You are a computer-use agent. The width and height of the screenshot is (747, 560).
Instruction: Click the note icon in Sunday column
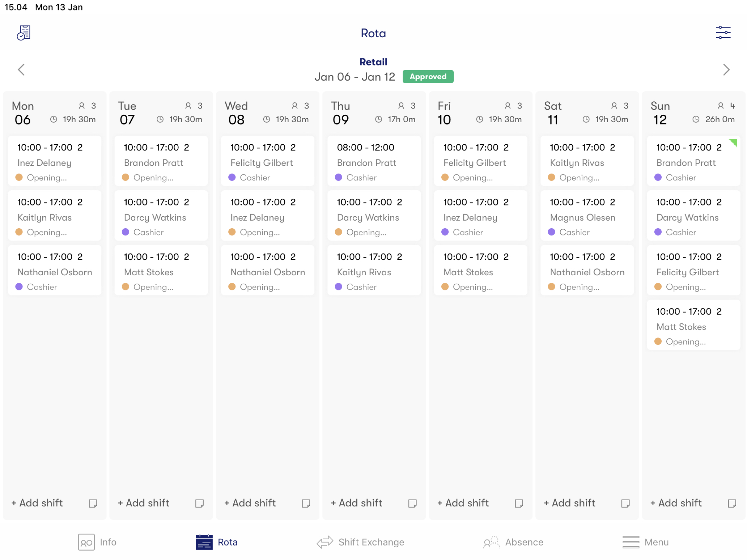point(732,503)
